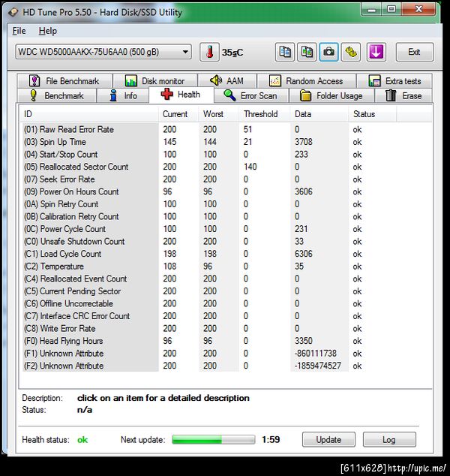Click the thermometer temperature icon
This screenshot has width=450, height=476.
pos(209,53)
